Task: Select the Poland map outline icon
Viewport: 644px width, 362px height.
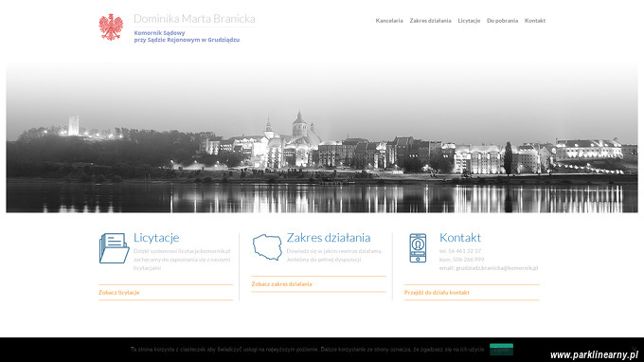Action: tap(267, 247)
